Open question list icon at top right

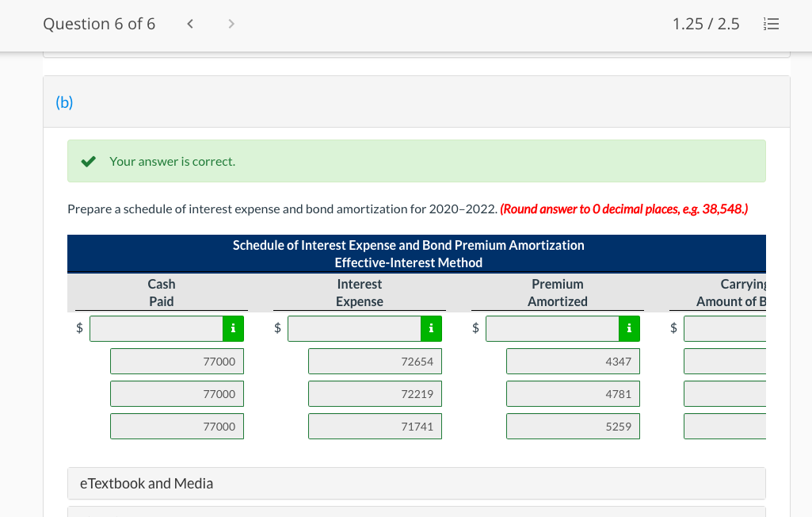(771, 24)
